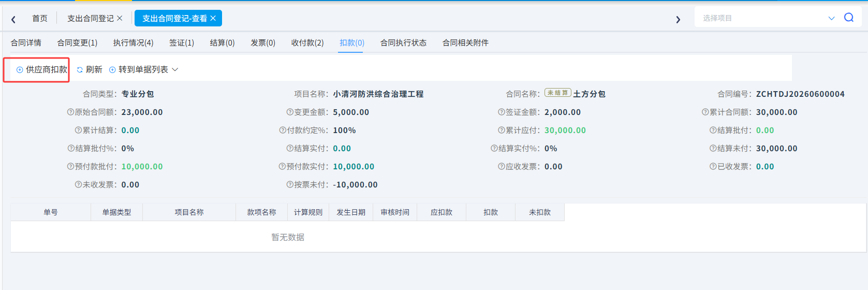Click the 未扣款 column header

click(540, 212)
